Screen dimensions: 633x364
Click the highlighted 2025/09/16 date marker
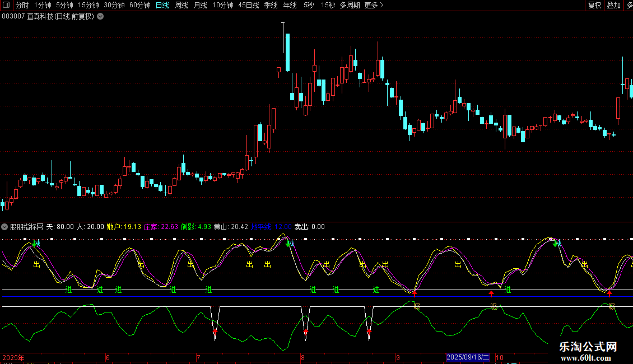[468, 357]
